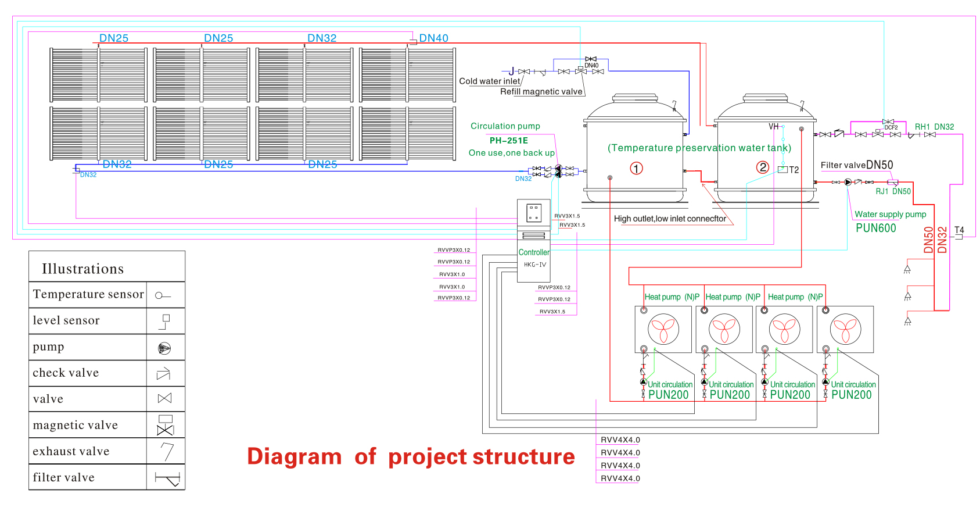Click the rightmost heat pump fan symbol
Image resolution: width=980 pixels, height=507 pixels.
tap(845, 329)
